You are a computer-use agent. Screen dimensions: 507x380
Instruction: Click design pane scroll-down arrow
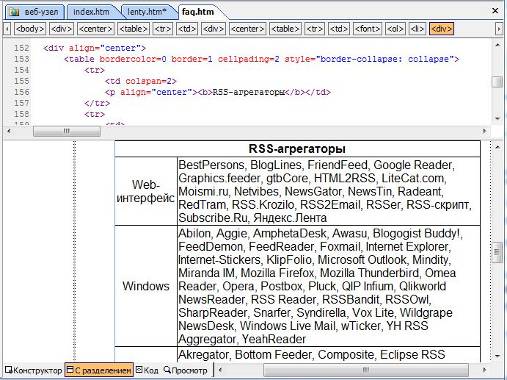tap(497, 356)
